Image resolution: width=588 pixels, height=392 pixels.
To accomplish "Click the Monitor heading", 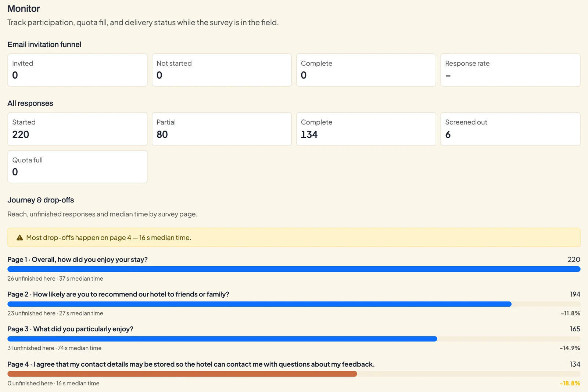I will pos(24,9).
